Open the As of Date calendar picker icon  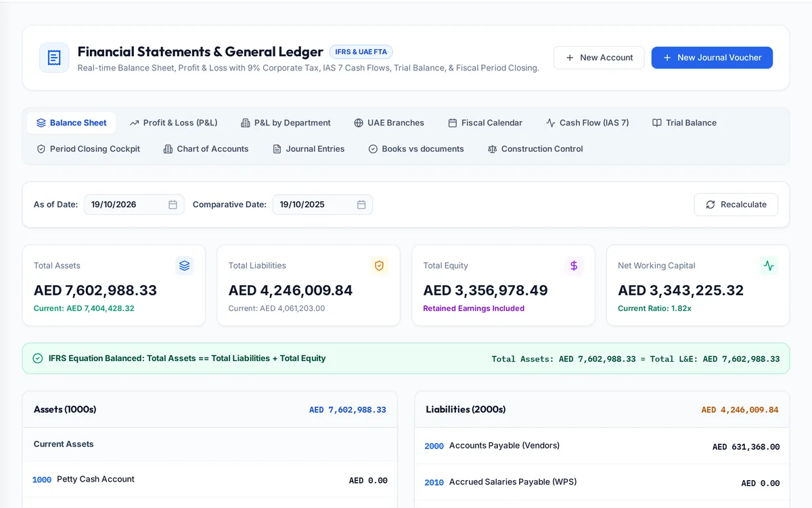[x=173, y=205]
